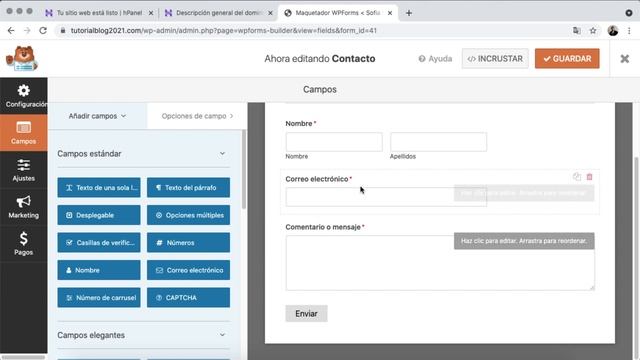
Task: Open the browser profile avatar
Action: tap(613, 31)
